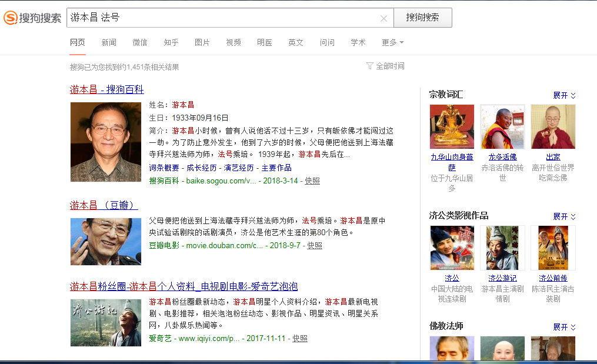Image resolution: width=597 pixels, height=364 pixels.
Task: Open the 游本昌 (豆瓣) result link
Action: (x=104, y=205)
